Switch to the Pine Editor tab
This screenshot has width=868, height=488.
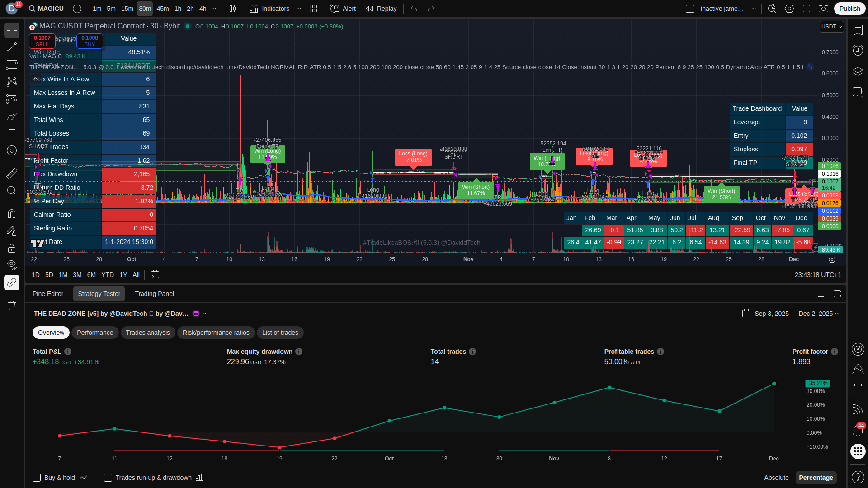(x=48, y=294)
